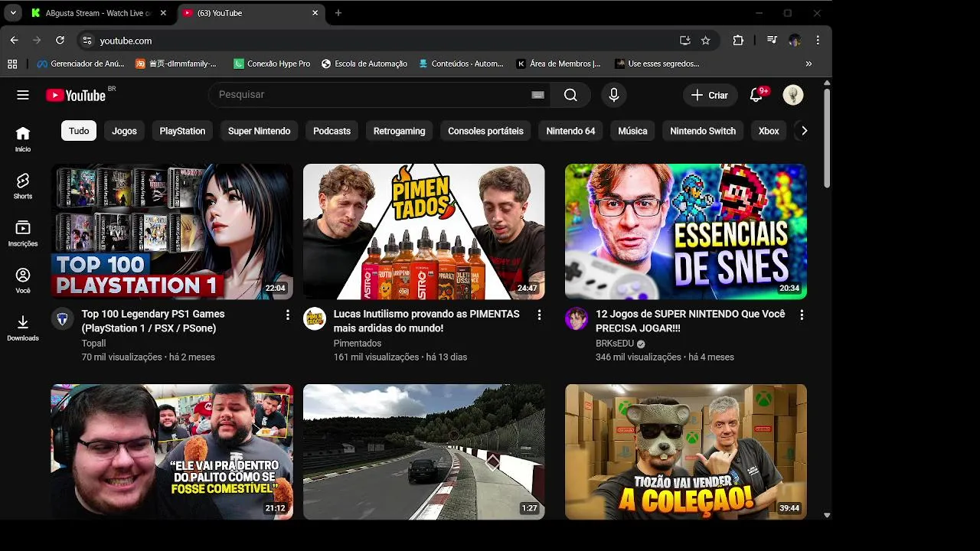This screenshot has height=551, width=980.
Task: Open the tab search dropdown arrow
Action: 13,13
